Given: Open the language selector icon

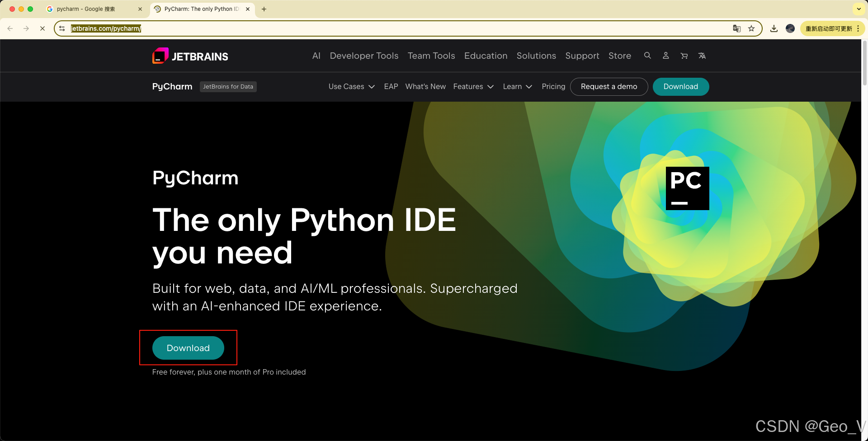Looking at the screenshot, I should (702, 56).
